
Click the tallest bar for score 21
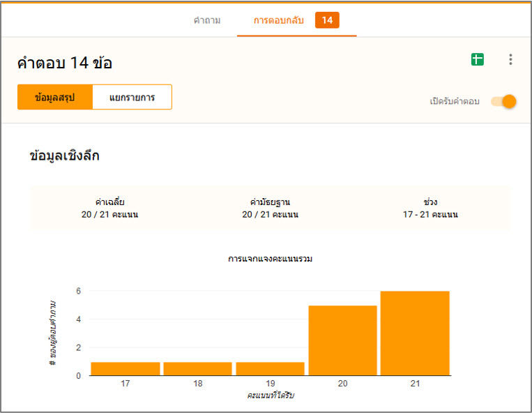tap(415, 333)
